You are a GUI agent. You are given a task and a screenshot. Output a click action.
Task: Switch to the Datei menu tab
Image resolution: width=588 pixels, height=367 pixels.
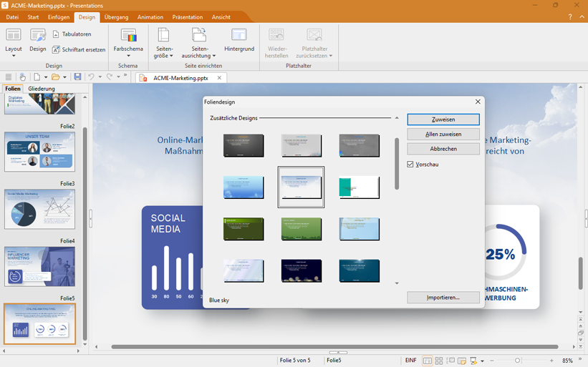click(x=12, y=17)
